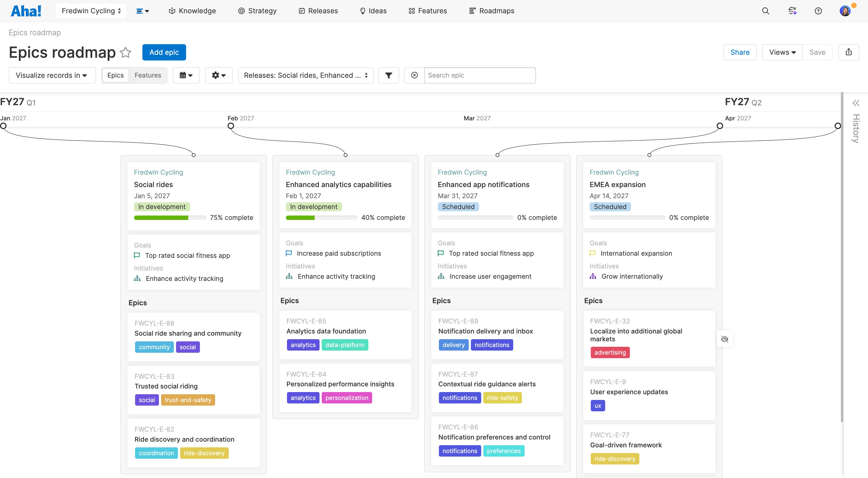Click the Add epic button

click(x=164, y=52)
